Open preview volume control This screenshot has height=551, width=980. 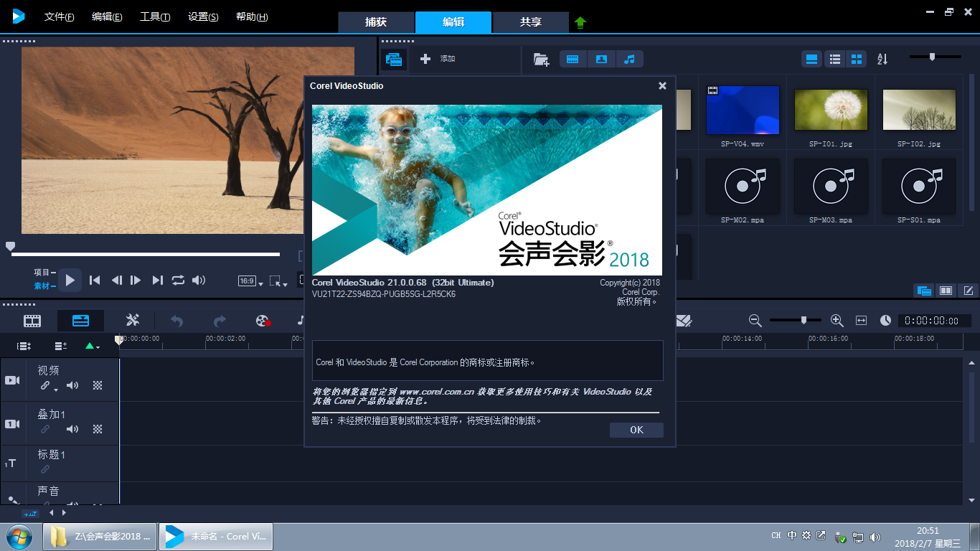[199, 281]
